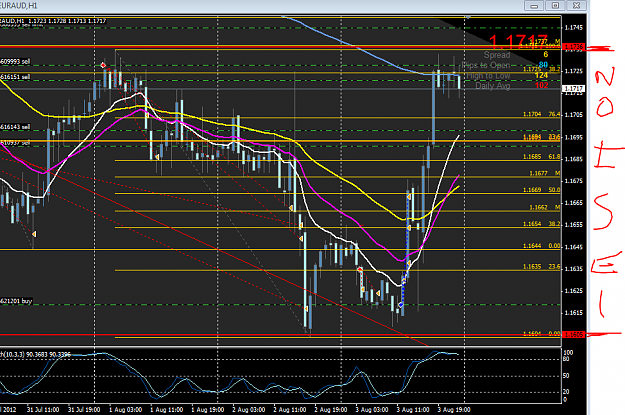Screen dimensions: 625x415
Task: Click the red 1.1605 price tag on the axis
Action: [x=573, y=334]
